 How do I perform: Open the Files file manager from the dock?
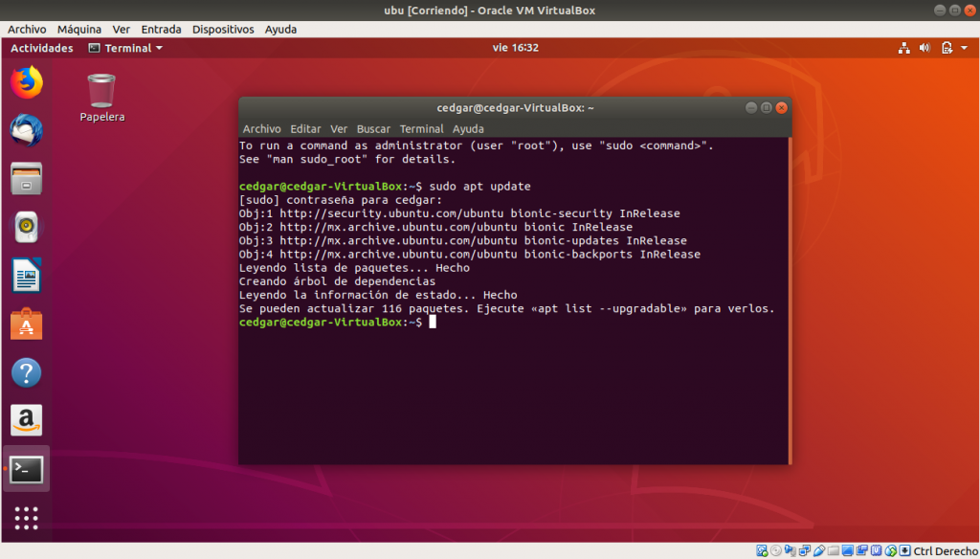coord(26,179)
